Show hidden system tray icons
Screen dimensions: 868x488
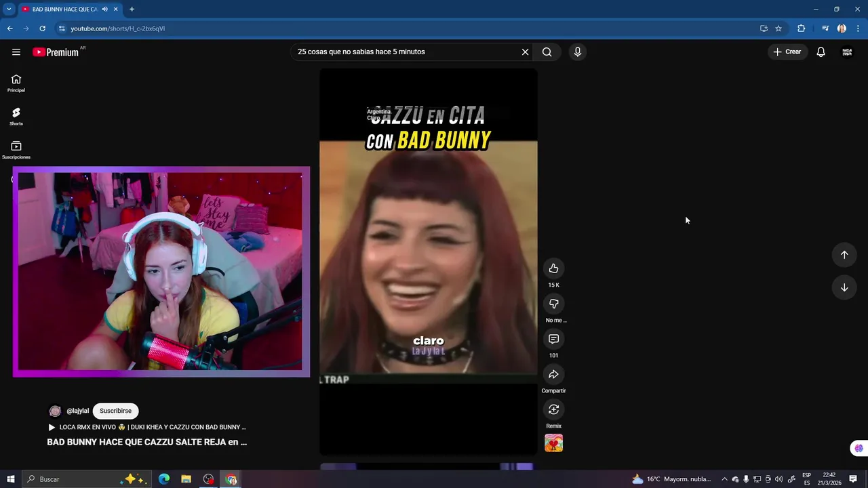724,479
